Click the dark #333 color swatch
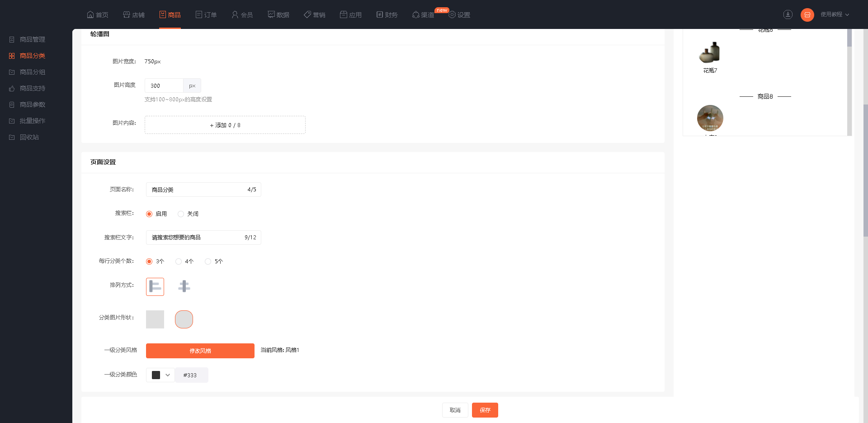Screen dimensions: 868x423 pyautogui.click(x=156, y=375)
